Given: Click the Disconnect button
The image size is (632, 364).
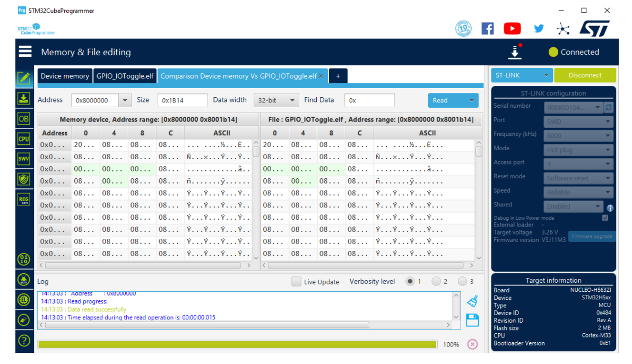Looking at the screenshot, I should pyautogui.click(x=585, y=75).
